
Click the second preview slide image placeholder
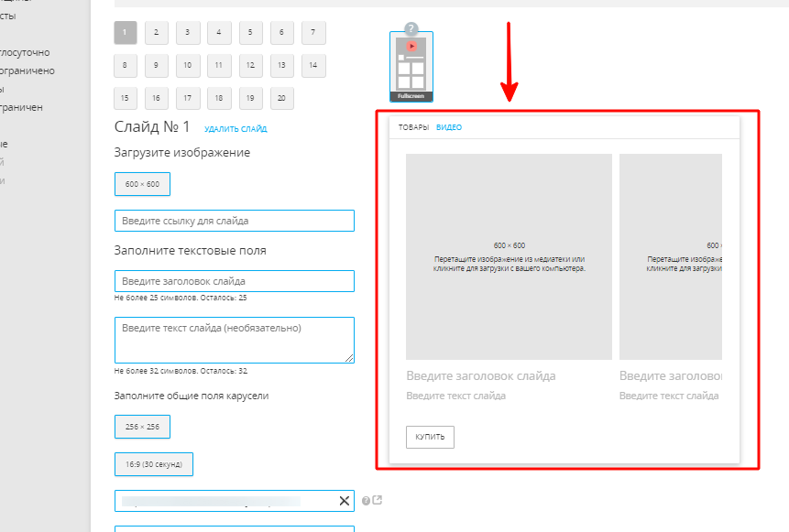click(x=671, y=256)
